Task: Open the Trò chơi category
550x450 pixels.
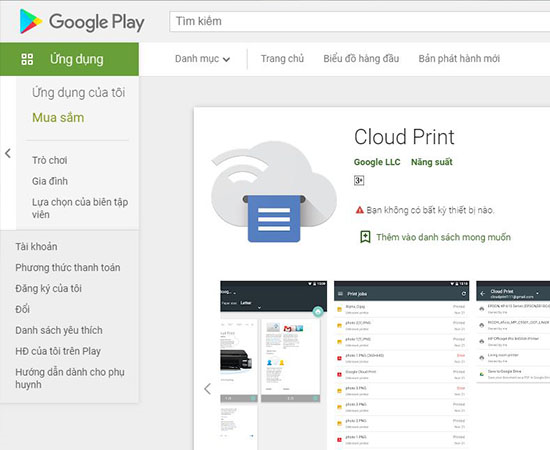Action: (x=49, y=160)
